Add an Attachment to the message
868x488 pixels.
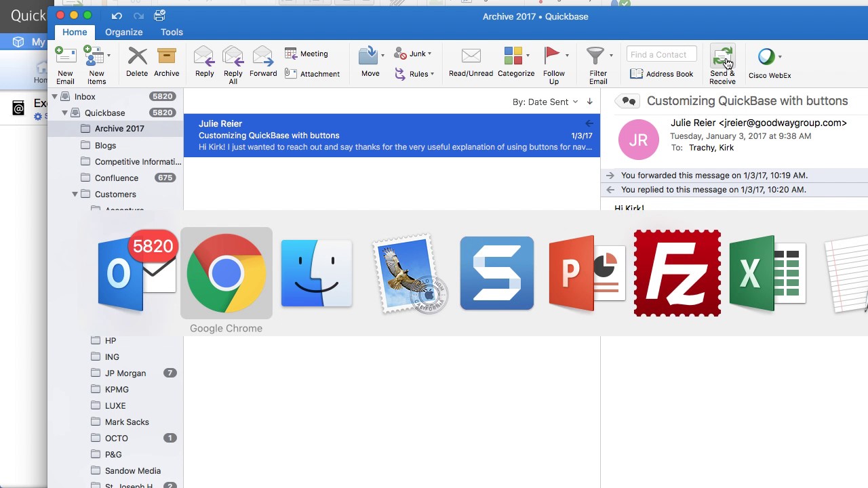(x=313, y=73)
